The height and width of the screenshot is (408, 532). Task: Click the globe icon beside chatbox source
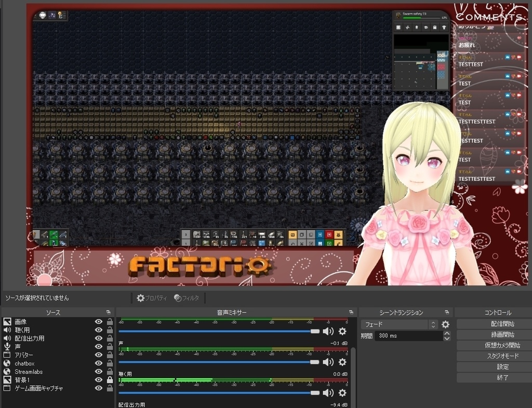click(x=7, y=363)
